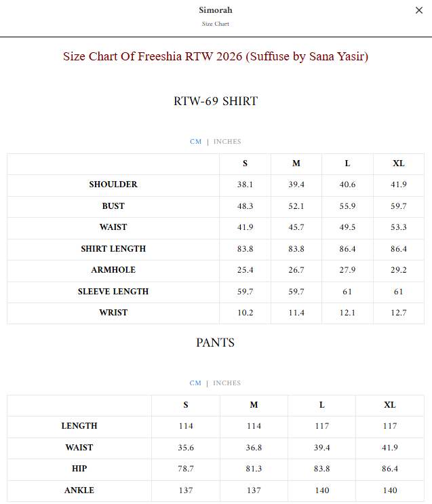432x504 pixels.
Task: Select the XL column header in shirt table
Action: pyautogui.click(x=399, y=163)
